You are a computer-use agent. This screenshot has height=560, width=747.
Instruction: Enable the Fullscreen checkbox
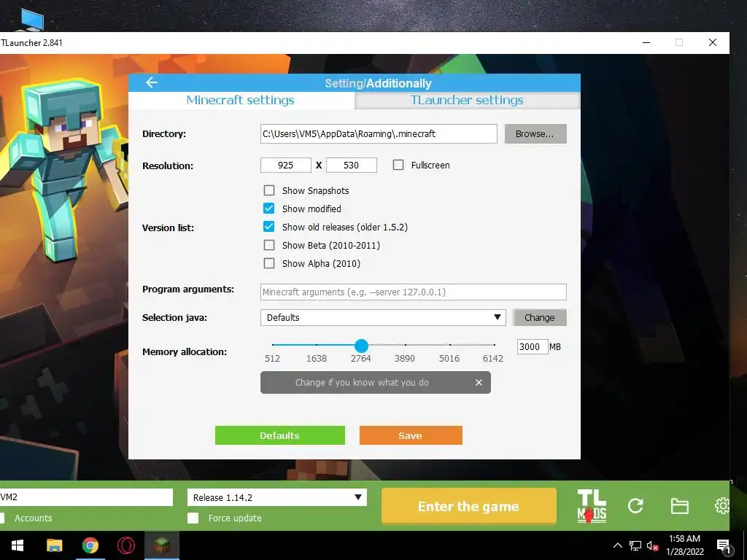pyautogui.click(x=398, y=165)
